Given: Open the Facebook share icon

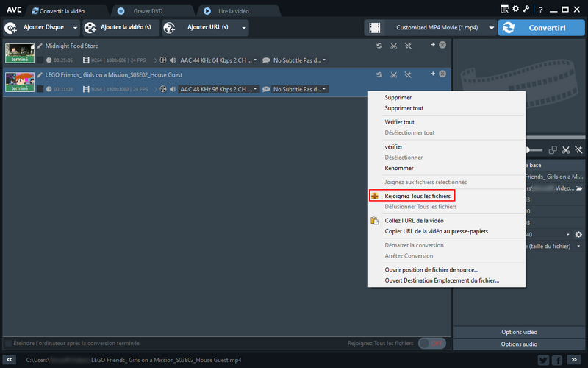Looking at the screenshot, I should pos(557,360).
